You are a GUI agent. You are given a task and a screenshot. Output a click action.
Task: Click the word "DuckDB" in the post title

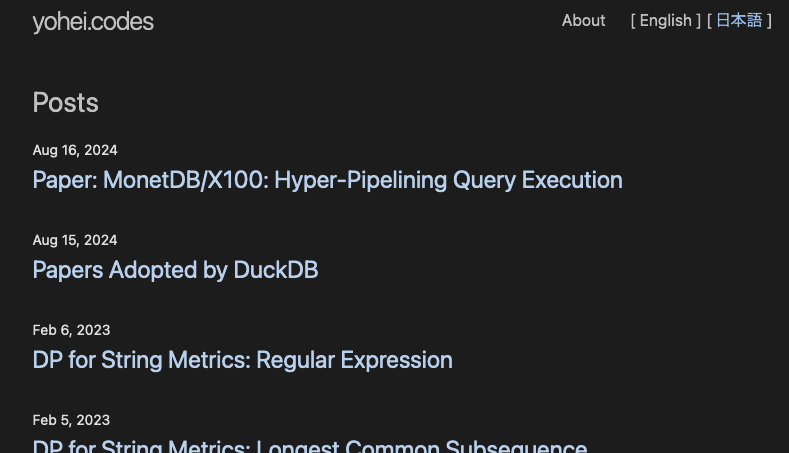tap(275, 270)
